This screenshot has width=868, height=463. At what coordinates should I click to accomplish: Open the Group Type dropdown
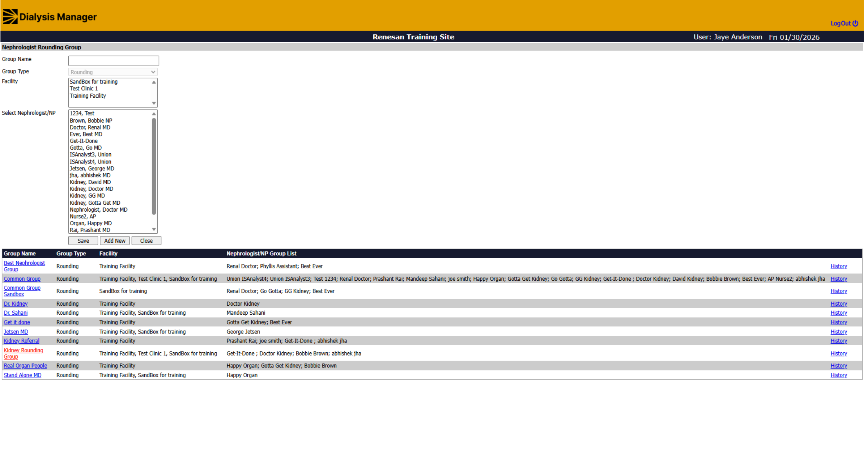(113, 72)
